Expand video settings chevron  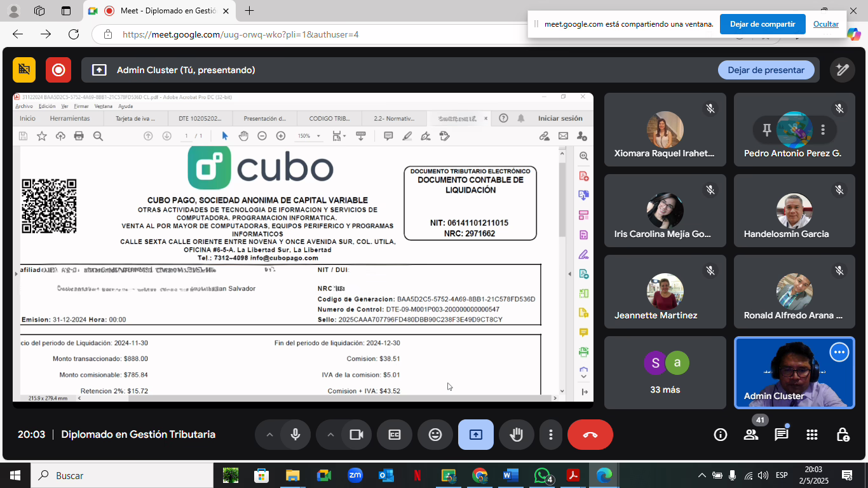(x=330, y=435)
